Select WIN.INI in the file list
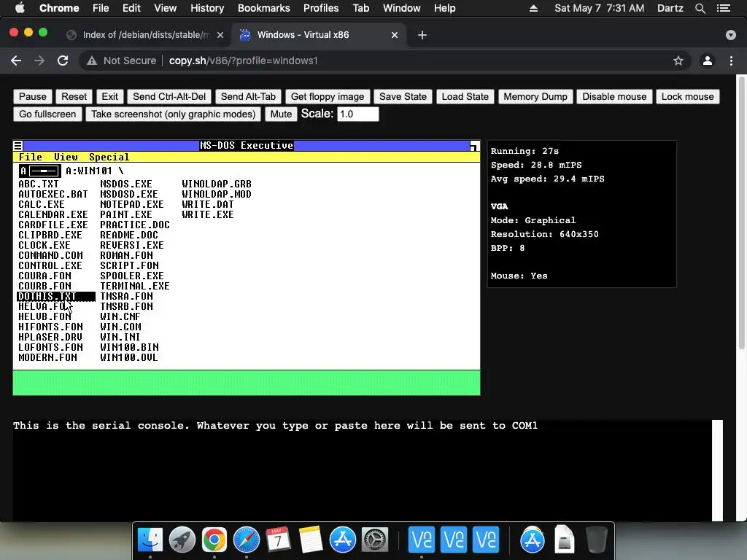The image size is (747, 560). click(x=120, y=337)
